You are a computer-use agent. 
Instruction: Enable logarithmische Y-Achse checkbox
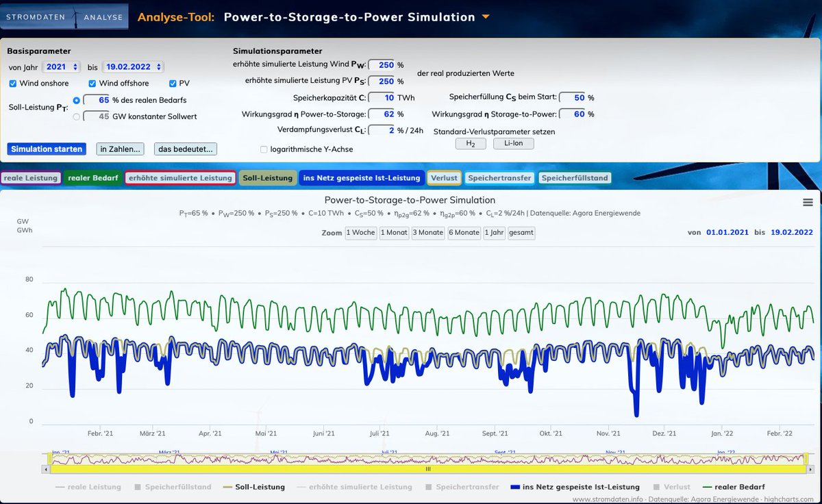tap(264, 149)
